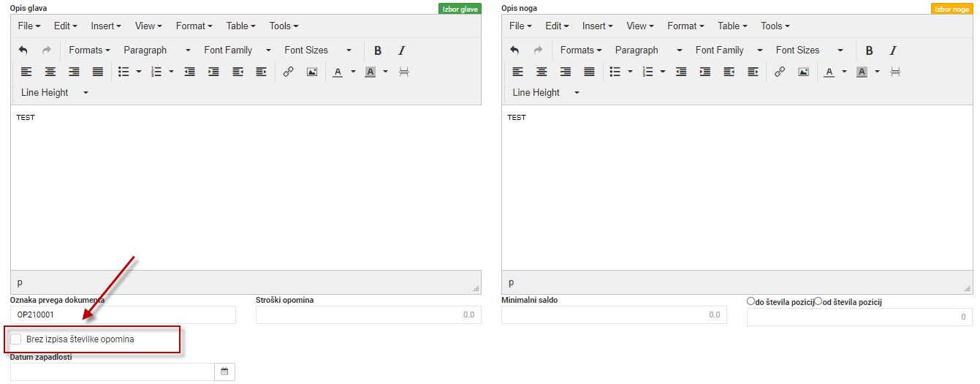
Task: Increase indent in Opis glava editor
Action: 213,72
